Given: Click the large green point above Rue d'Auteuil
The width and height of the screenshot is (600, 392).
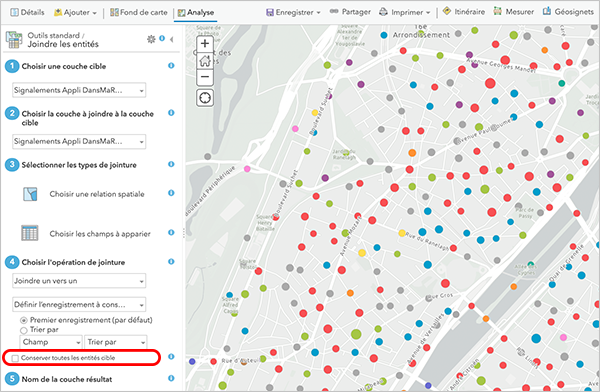Looking at the screenshot, I should pyautogui.click(x=356, y=334).
